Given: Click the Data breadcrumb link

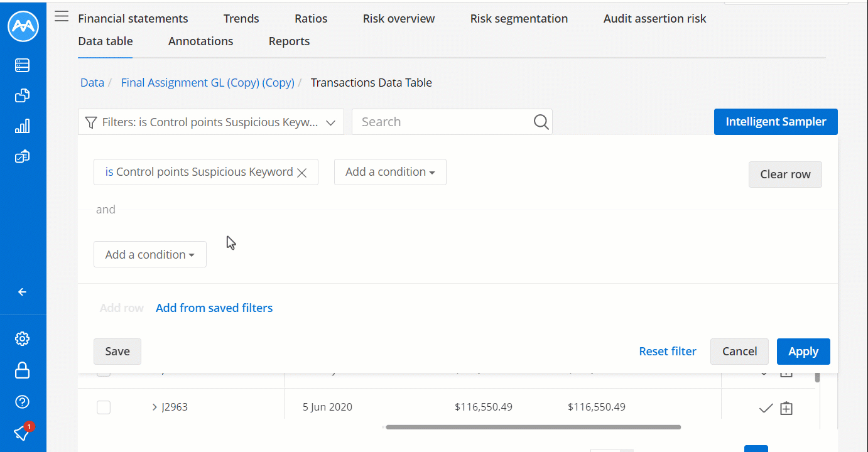Looking at the screenshot, I should pyautogui.click(x=92, y=82).
